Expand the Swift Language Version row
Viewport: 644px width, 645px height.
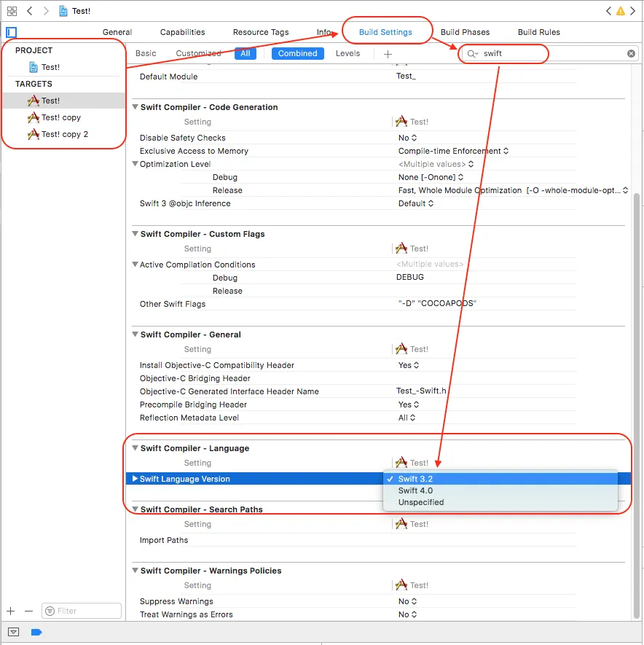click(x=135, y=478)
